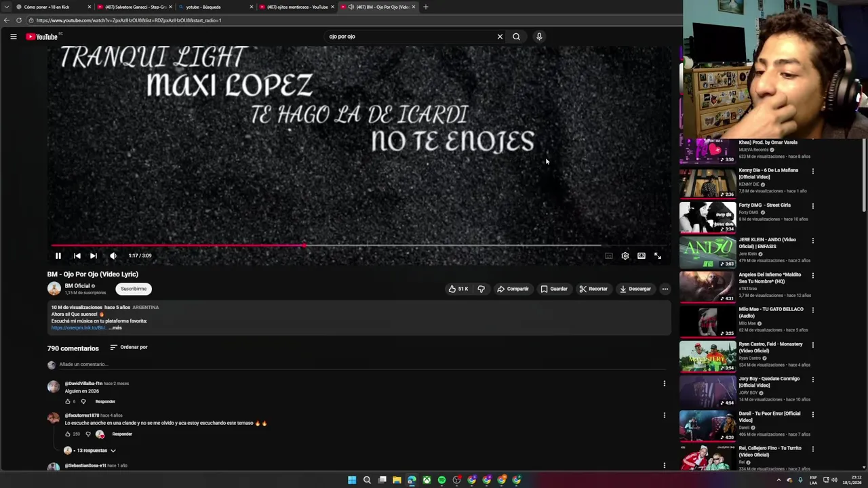The image size is (868, 488).
Task: Mute the video player volume
Action: point(113,256)
